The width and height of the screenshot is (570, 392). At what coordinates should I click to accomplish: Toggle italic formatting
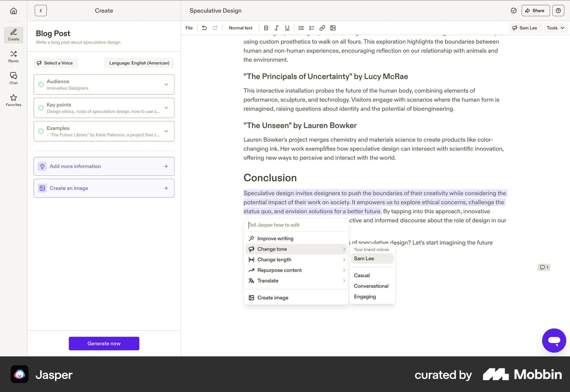coord(276,28)
